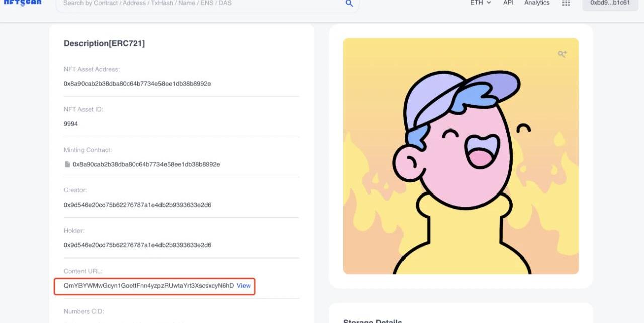644x323 pixels.
Task: Zoom the NFT image with magnifier icon
Action: 562,54
